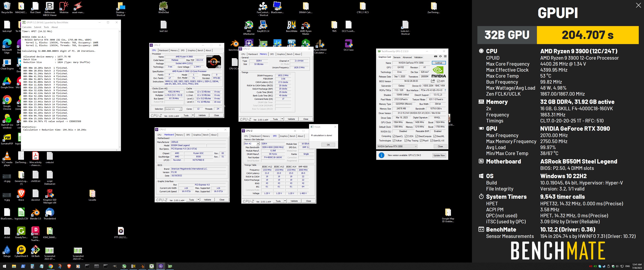Screen dimensions: 644x270
Task: Open GPU-Z hamburger menu icon
Action: pyautogui.click(x=445, y=56)
